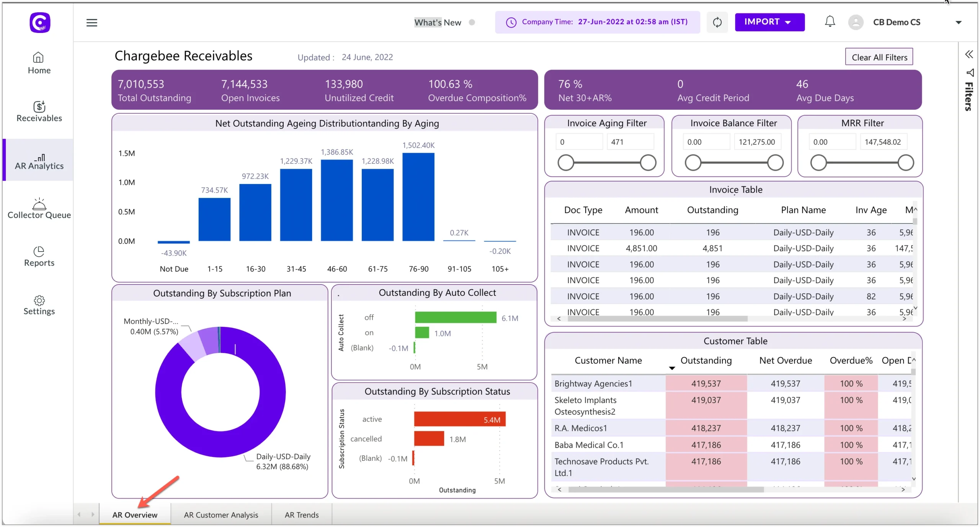Open the IMPORT dropdown
Viewport: 980px width, 527px height.
(769, 22)
